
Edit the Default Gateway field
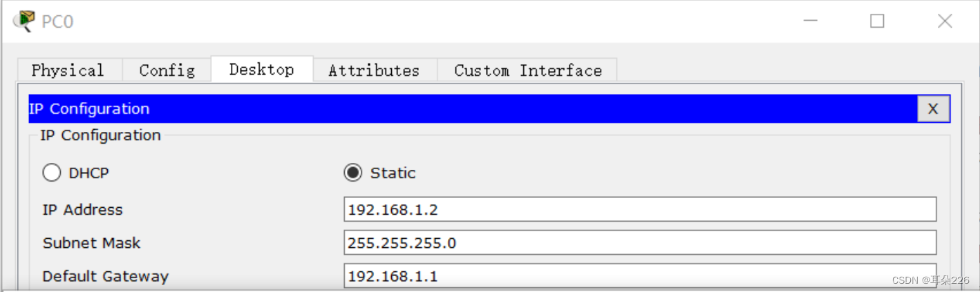pos(640,275)
